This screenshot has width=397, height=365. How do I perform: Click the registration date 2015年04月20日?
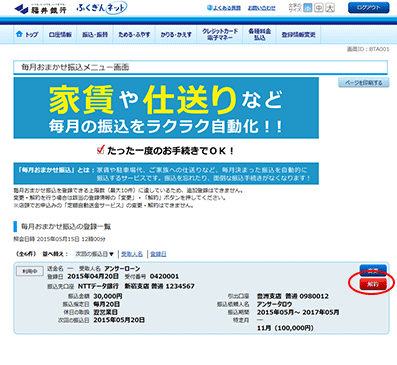(93, 276)
